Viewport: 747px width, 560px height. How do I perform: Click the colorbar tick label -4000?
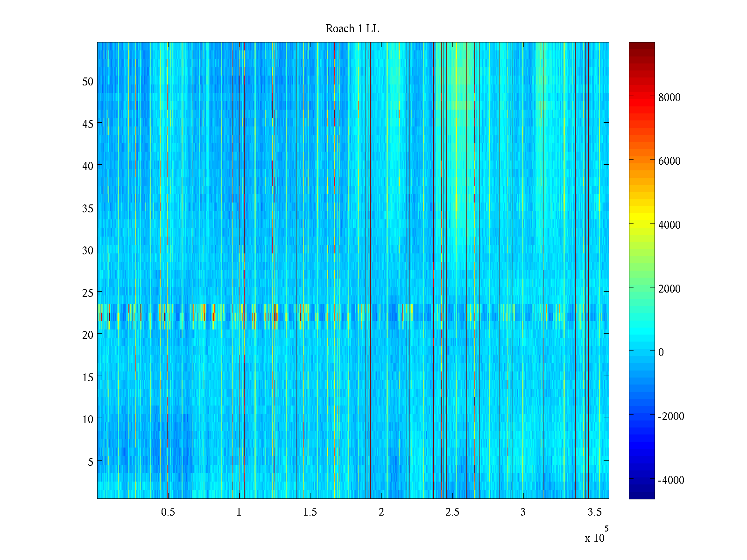(670, 480)
